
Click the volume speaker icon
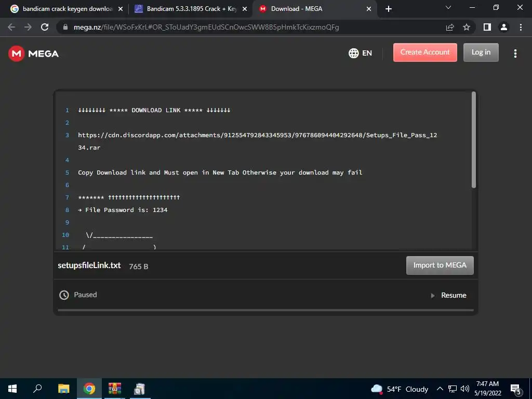point(465,389)
